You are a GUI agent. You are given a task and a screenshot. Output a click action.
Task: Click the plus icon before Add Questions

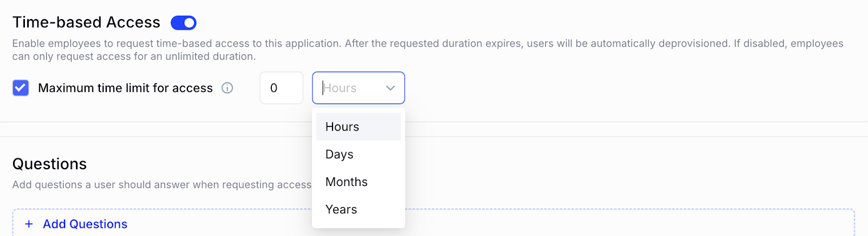tap(29, 224)
